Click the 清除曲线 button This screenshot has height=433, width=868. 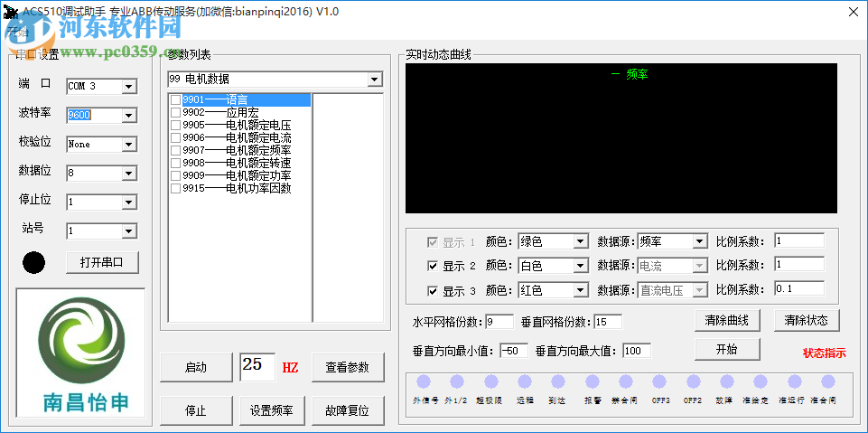point(727,320)
